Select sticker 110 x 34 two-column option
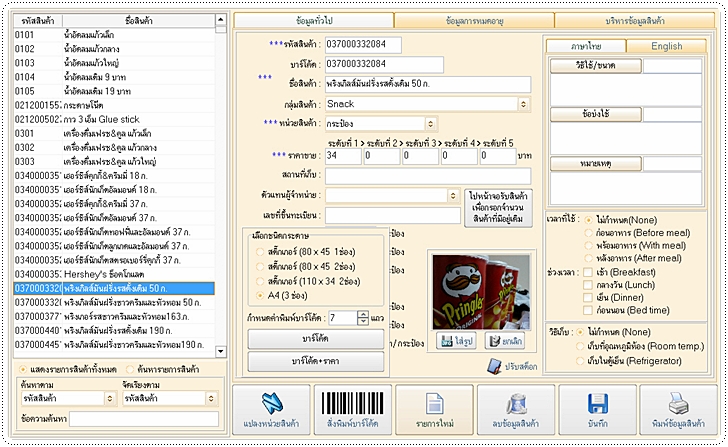The width and height of the screenshot is (728, 447). point(260,281)
